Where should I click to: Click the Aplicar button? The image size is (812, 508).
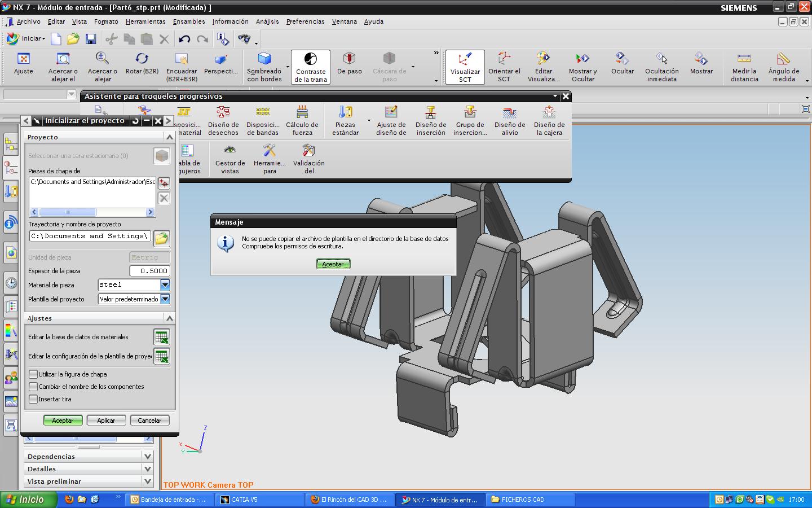[106, 421]
